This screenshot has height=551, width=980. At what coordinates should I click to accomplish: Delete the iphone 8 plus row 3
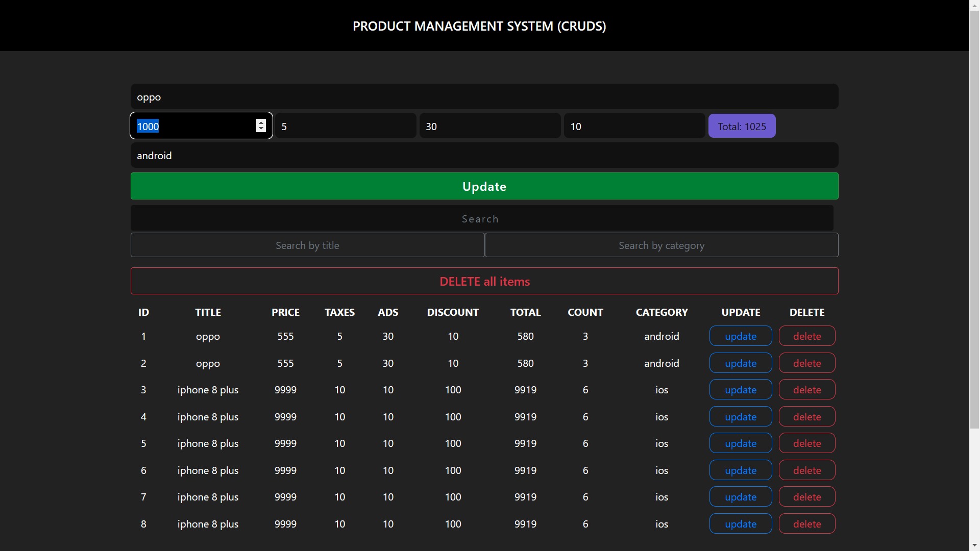click(807, 390)
